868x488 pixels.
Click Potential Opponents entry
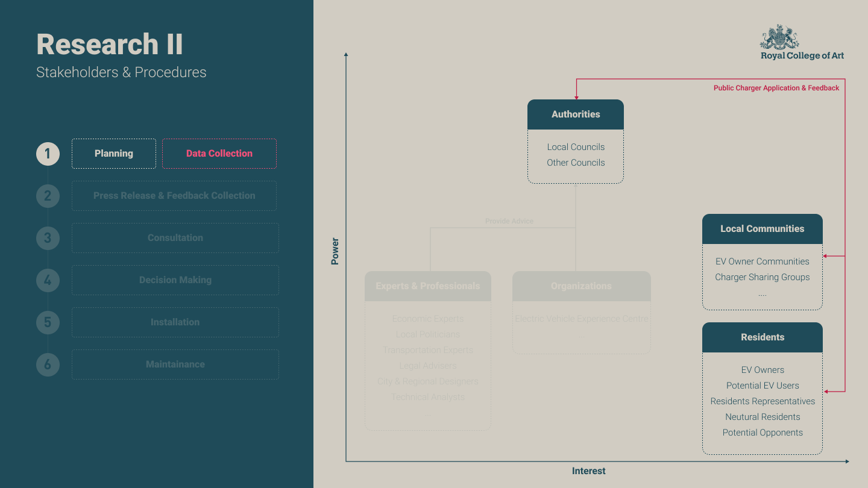coord(763,433)
